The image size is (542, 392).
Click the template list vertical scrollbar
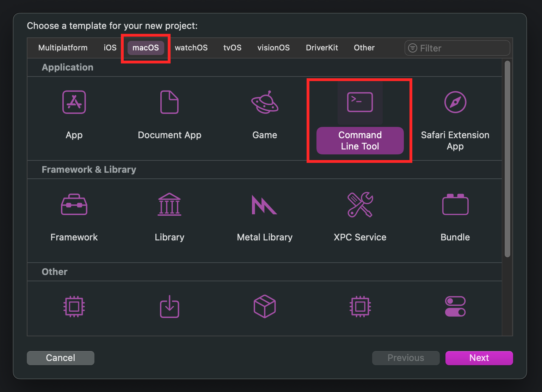coord(507,159)
